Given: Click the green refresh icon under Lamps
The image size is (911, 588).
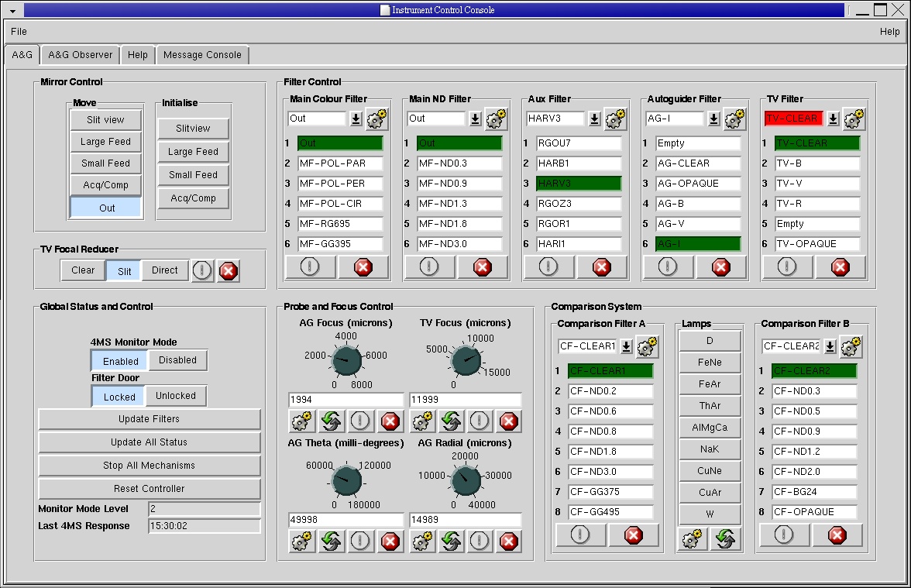Looking at the screenshot, I should 725,539.
